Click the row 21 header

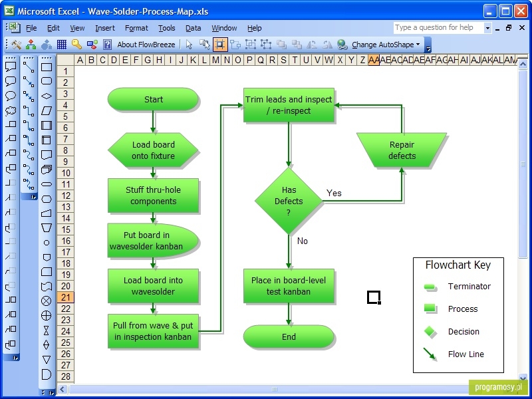coord(65,297)
